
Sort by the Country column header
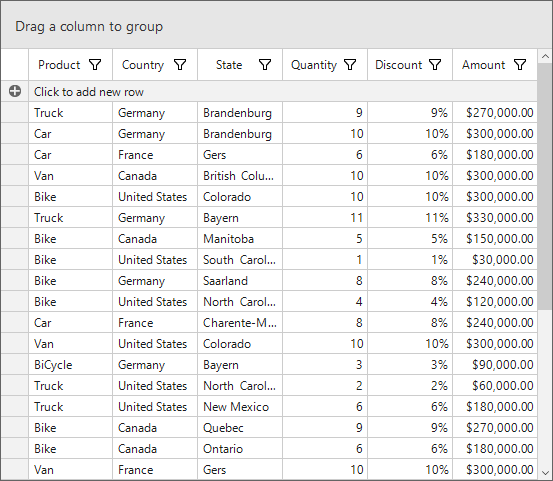pos(143,65)
